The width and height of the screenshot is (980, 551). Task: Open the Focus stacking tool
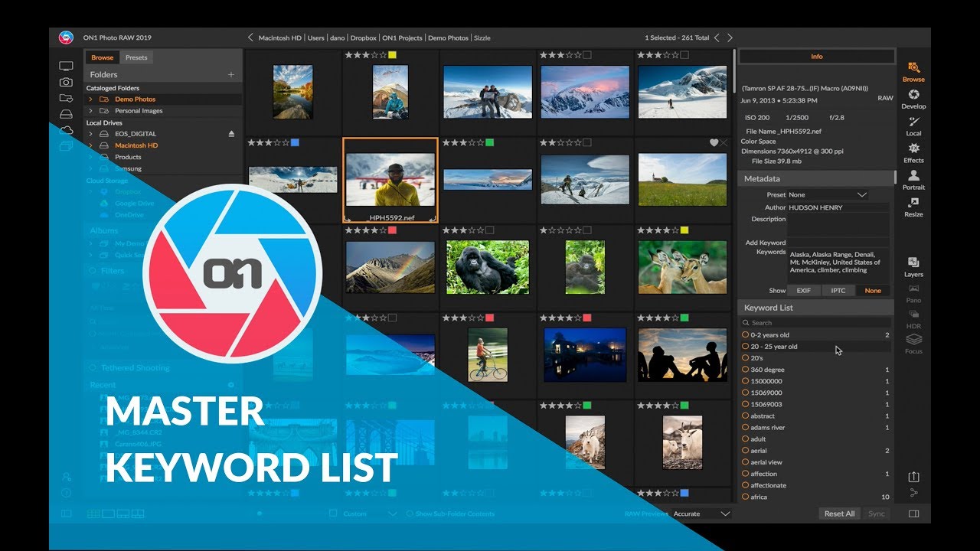(x=913, y=344)
